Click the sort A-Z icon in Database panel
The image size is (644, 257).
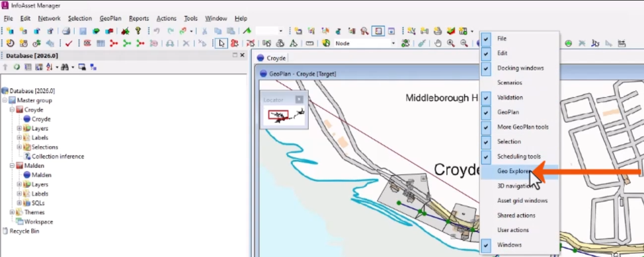pos(50,67)
